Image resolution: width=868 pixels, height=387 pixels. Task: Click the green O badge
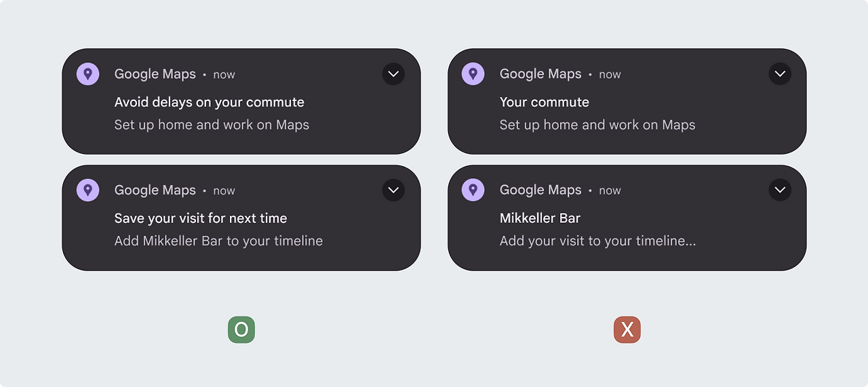(241, 330)
